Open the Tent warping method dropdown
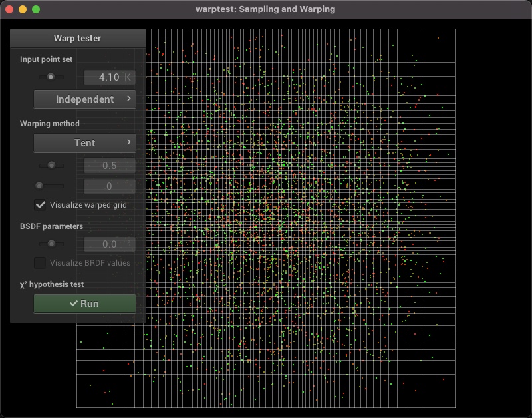532x418 pixels. coord(84,143)
